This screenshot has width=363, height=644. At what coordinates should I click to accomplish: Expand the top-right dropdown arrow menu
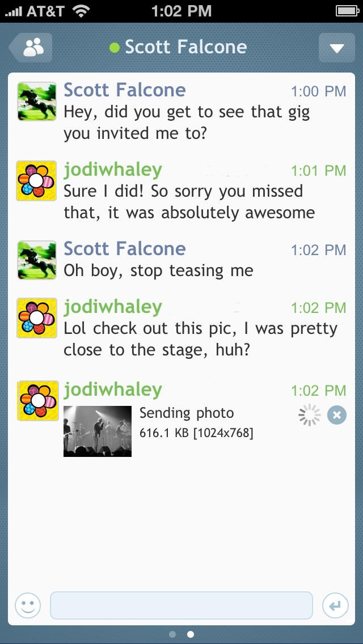coord(336,48)
